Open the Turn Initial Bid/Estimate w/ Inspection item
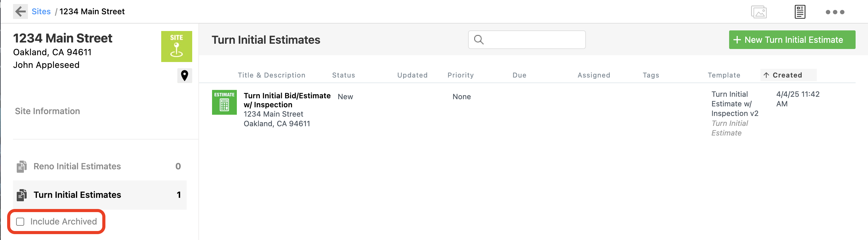This screenshot has height=240, width=868. pos(287,100)
